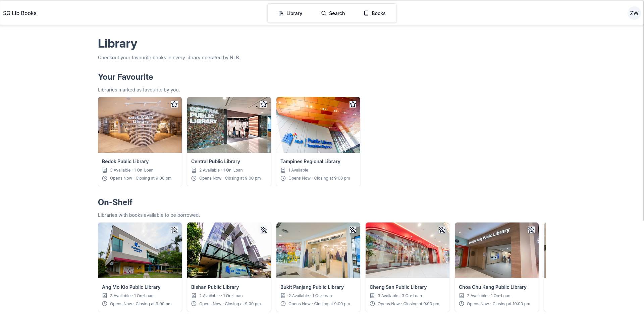Click the page vertical scrollbar

643,111
